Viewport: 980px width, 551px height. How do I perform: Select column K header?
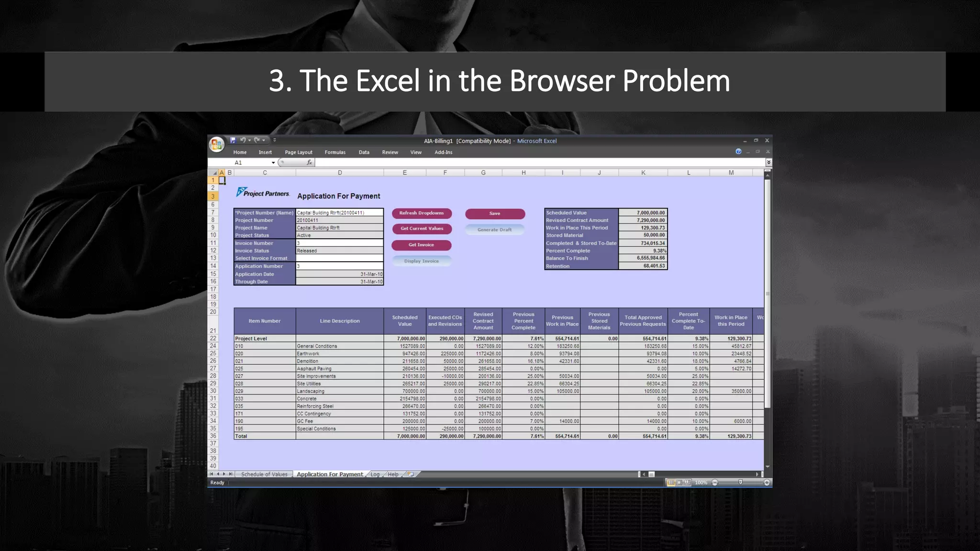pyautogui.click(x=643, y=173)
